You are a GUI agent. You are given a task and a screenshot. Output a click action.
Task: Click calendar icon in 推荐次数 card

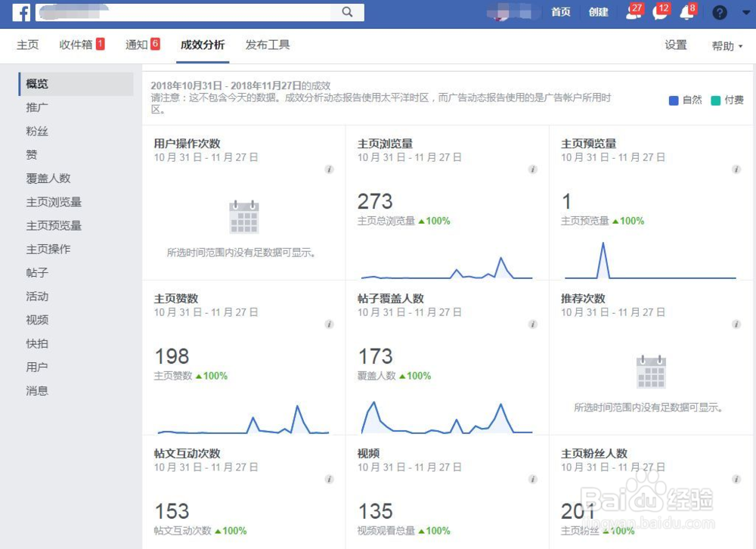click(x=651, y=372)
